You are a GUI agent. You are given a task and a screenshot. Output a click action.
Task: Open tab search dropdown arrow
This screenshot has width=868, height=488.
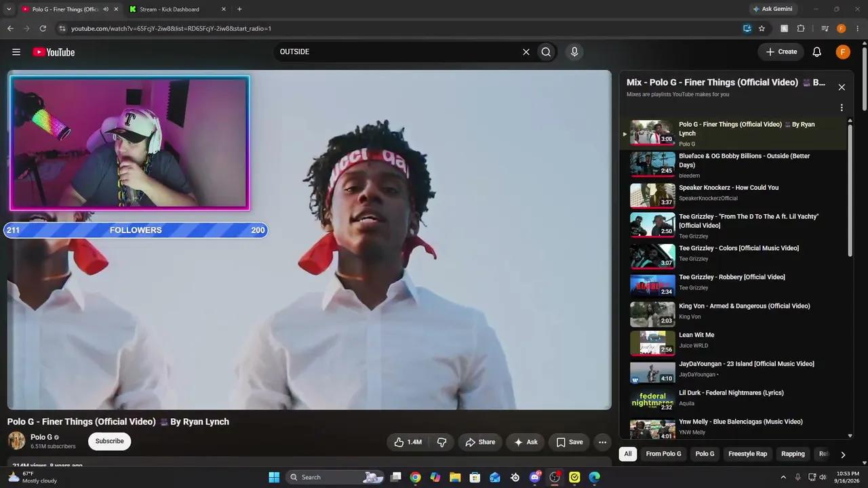8,9
